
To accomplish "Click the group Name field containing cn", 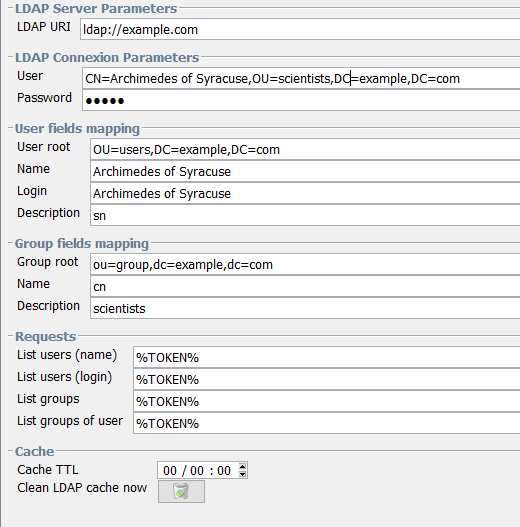I will coord(305,286).
